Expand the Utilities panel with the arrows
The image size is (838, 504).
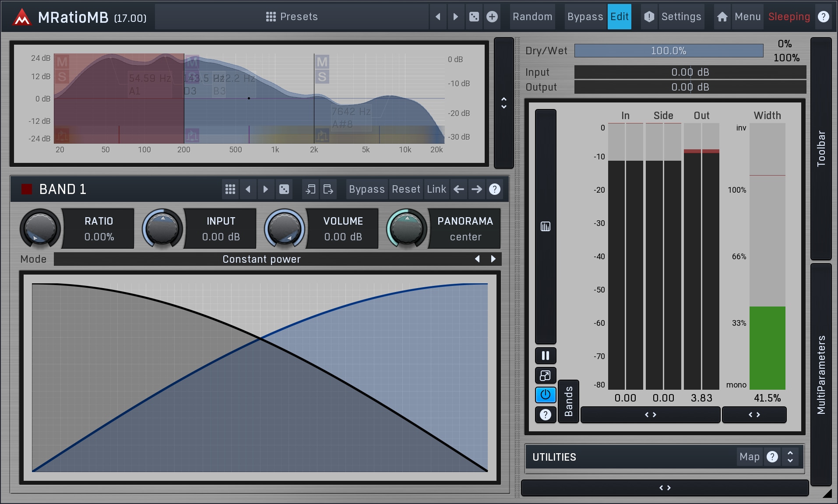point(790,457)
